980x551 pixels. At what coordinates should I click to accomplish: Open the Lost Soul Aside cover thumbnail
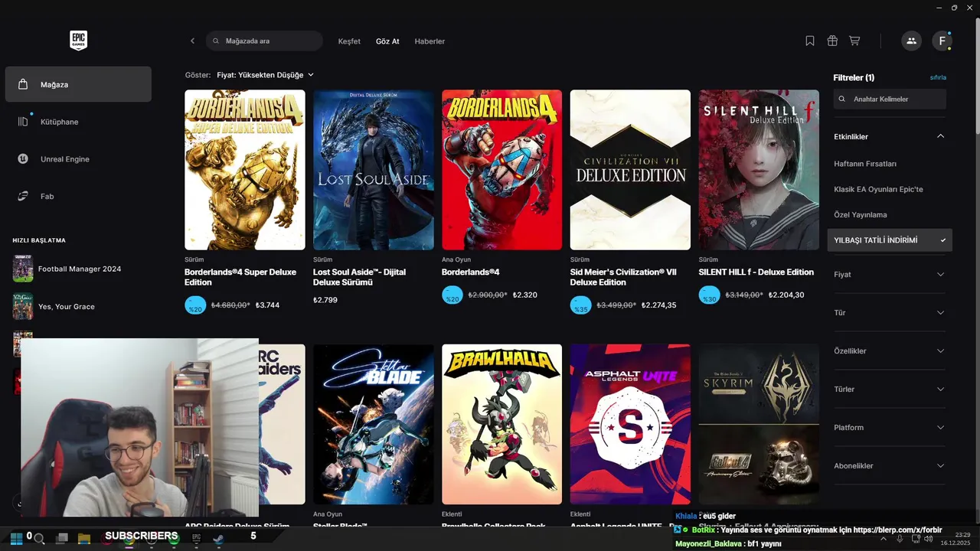pos(374,170)
